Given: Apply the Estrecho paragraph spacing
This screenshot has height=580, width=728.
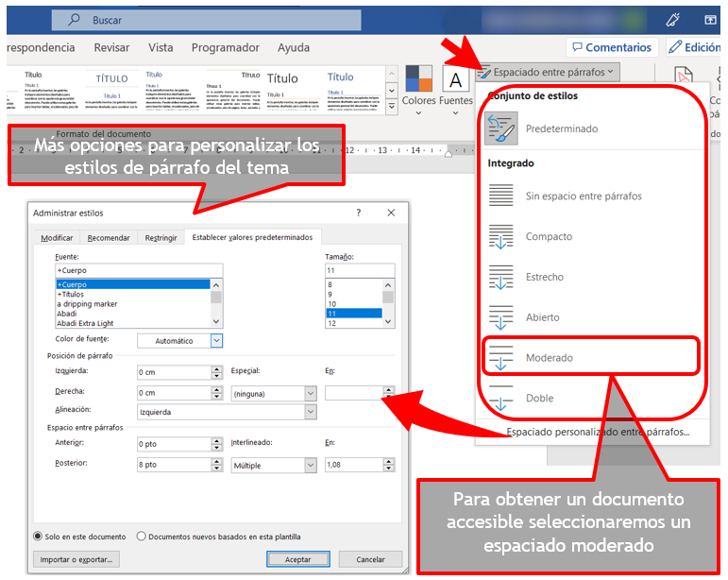Looking at the screenshot, I should pyautogui.click(x=500, y=278).
